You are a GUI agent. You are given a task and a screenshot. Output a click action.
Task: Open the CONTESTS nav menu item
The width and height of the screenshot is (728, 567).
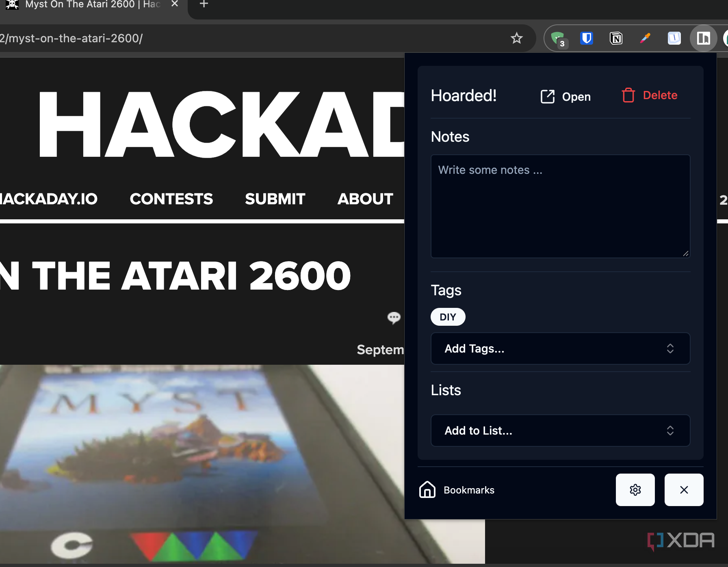[171, 199]
